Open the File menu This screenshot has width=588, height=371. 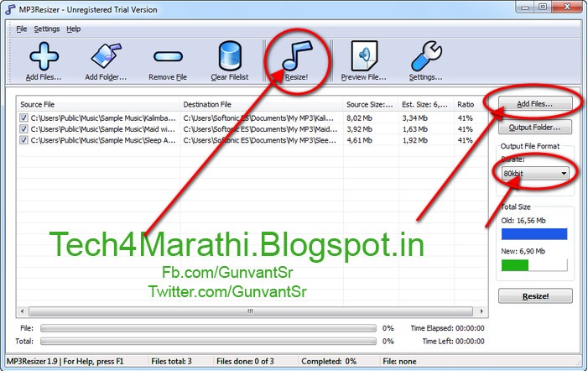point(21,29)
